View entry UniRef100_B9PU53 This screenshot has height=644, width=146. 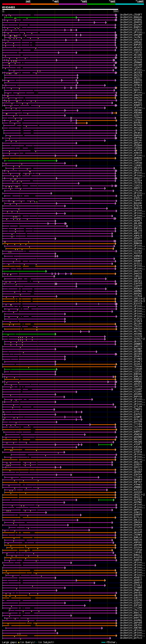pos(131,45)
